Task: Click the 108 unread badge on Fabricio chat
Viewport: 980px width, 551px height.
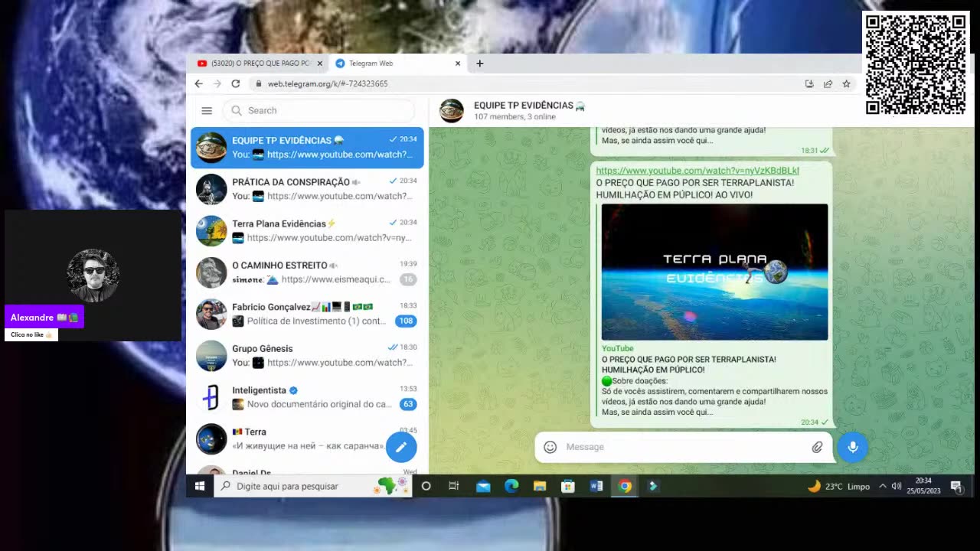Action: [406, 321]
